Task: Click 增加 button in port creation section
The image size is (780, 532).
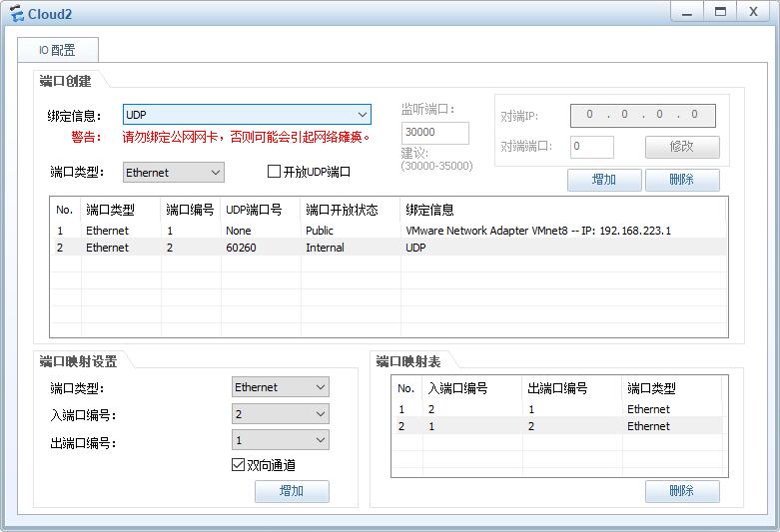Action: (x=604, y=180)
